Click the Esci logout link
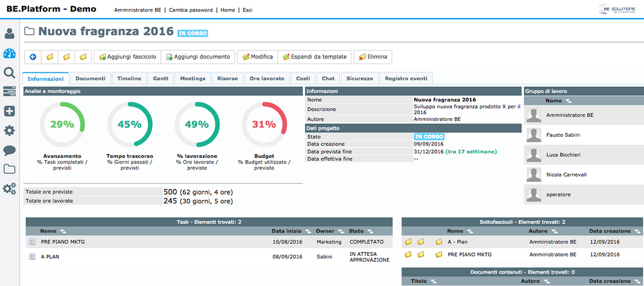 pyautogui.click(x=247, y=10)
